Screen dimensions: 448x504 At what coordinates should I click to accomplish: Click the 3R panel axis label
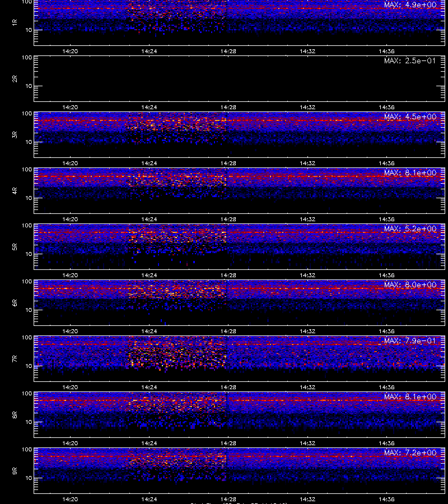point(15,134)
